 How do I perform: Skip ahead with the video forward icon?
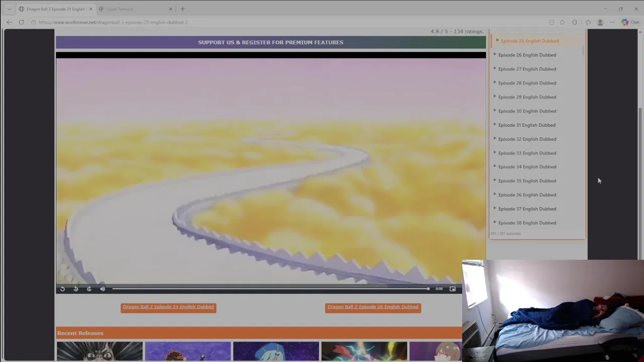point(89,289)
